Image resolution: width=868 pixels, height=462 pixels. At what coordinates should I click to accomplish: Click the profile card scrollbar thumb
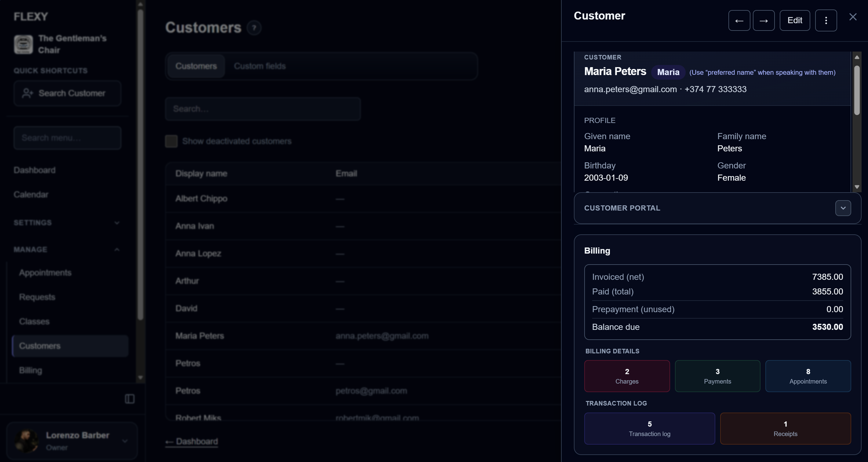coord(856,90)
